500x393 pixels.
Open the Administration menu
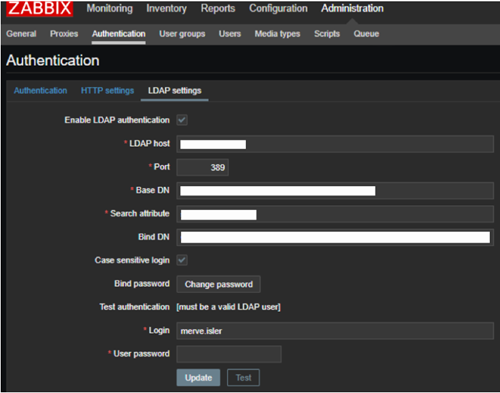pos(352,8)
